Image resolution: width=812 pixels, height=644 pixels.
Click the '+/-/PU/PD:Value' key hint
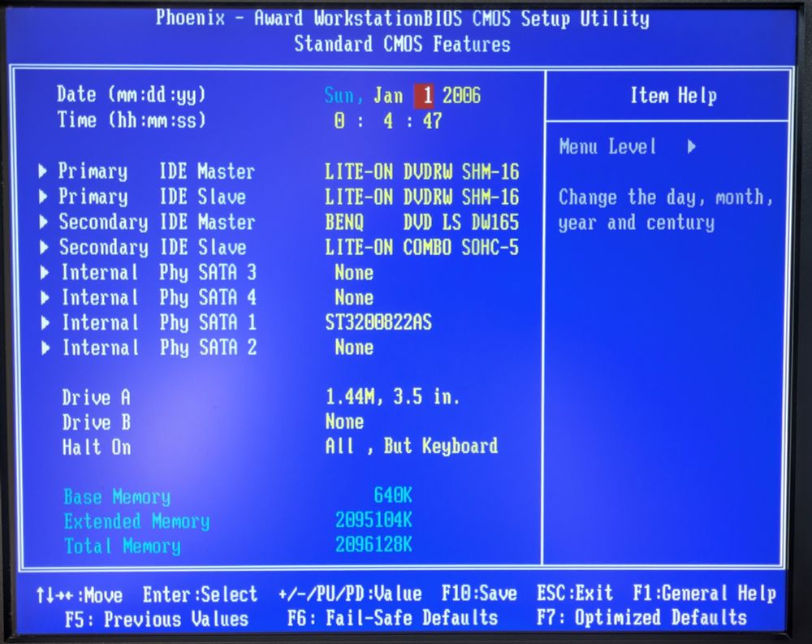tap(350, 594)
